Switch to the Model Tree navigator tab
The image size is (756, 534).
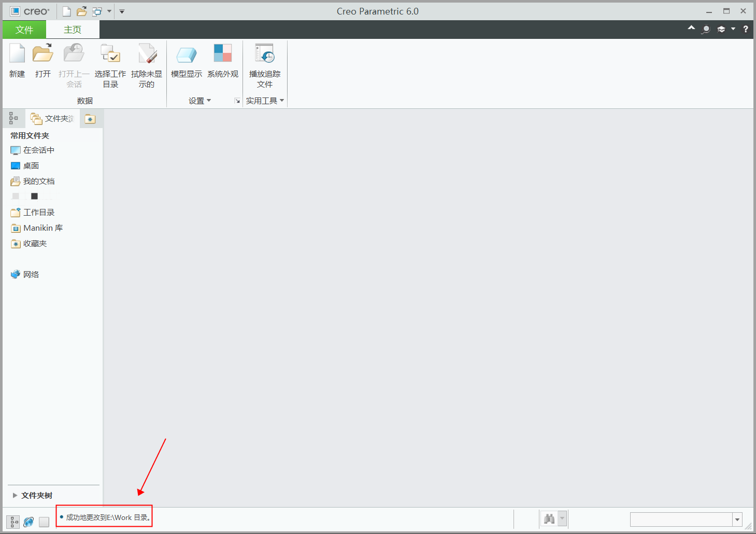(x=13, y=119)
